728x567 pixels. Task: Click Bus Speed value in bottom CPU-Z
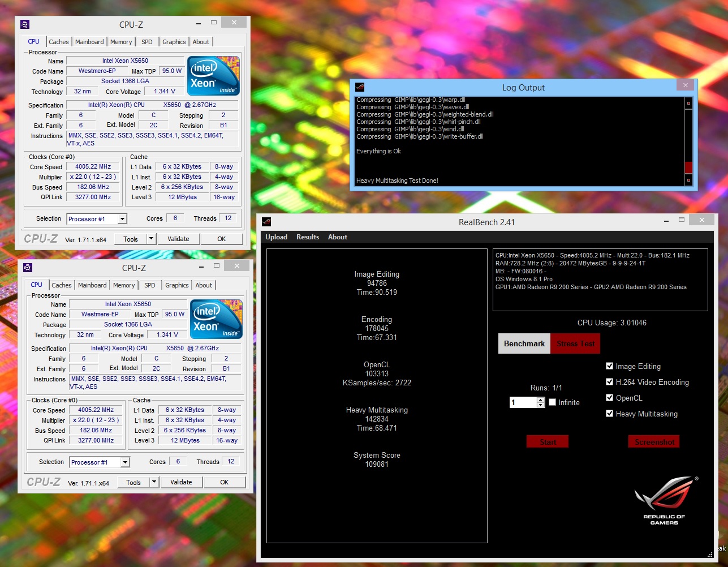point(96,431)
